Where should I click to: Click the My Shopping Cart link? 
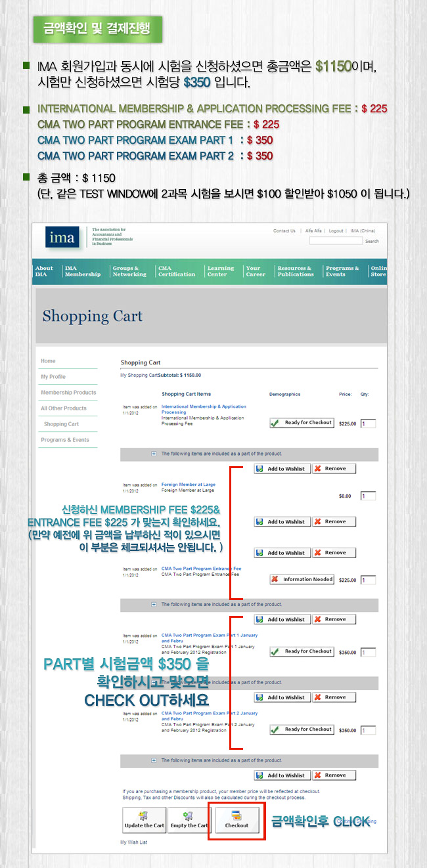coord(139,375)
